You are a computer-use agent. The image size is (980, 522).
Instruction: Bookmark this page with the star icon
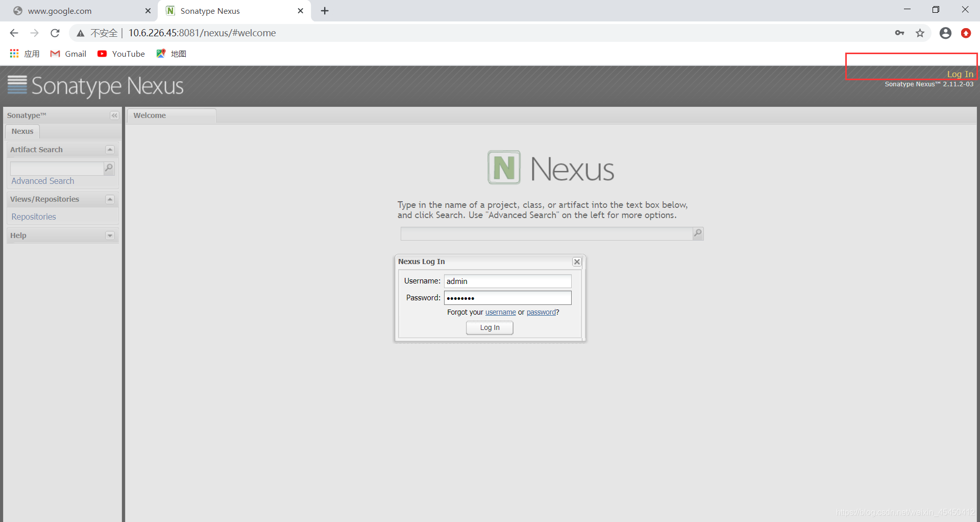920,33
